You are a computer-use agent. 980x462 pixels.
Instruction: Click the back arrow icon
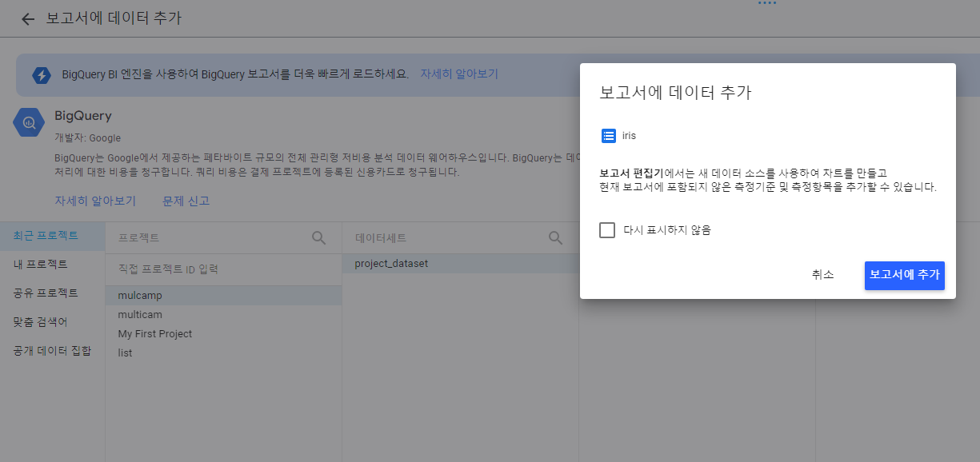click(28, 19)
